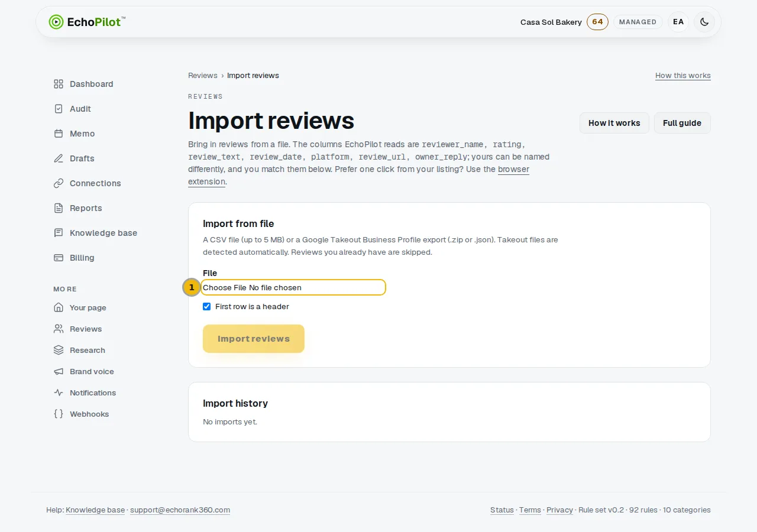Viewport: 757px width, 532px height.
Task: Follow the How this works link
Action: tap(683, 76)
